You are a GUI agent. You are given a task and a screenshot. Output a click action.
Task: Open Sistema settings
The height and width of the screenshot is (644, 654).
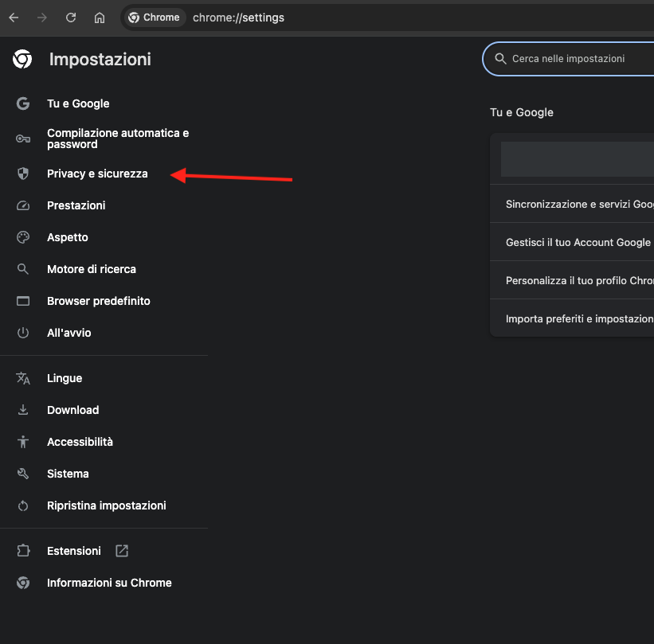68,474
